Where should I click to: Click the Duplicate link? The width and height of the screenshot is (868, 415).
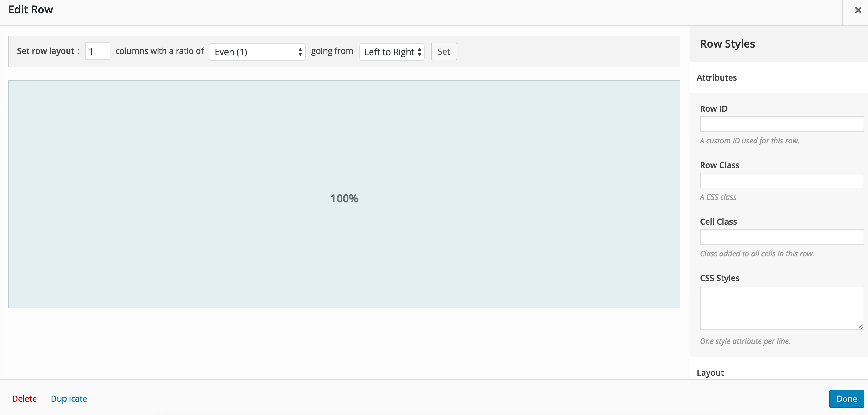point(69,399)
